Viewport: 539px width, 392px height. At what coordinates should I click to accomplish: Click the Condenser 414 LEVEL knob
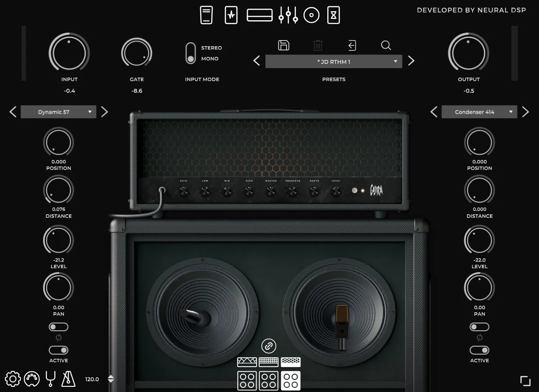pos(479,240)
